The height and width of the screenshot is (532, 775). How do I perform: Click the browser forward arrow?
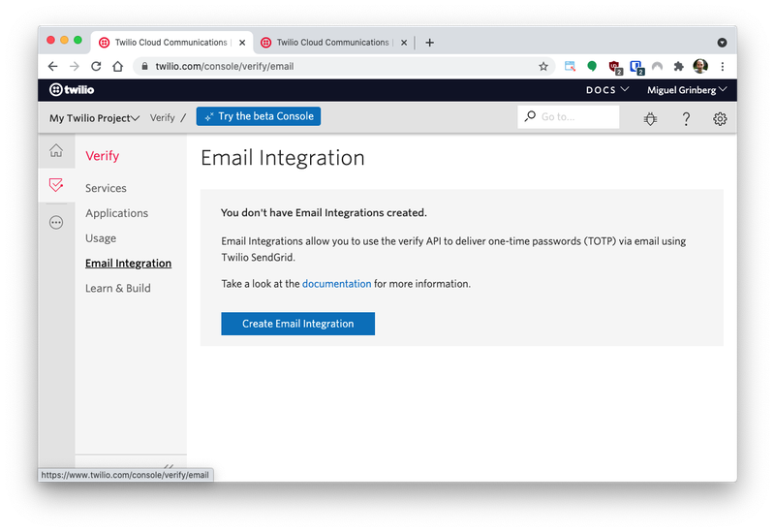pyautogui.click(x=75, y=66)
